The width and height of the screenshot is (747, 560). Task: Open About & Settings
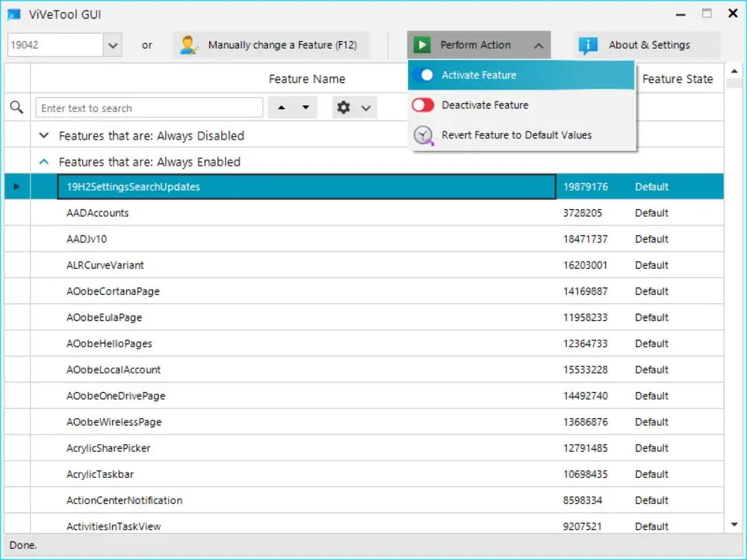(648, 46)
